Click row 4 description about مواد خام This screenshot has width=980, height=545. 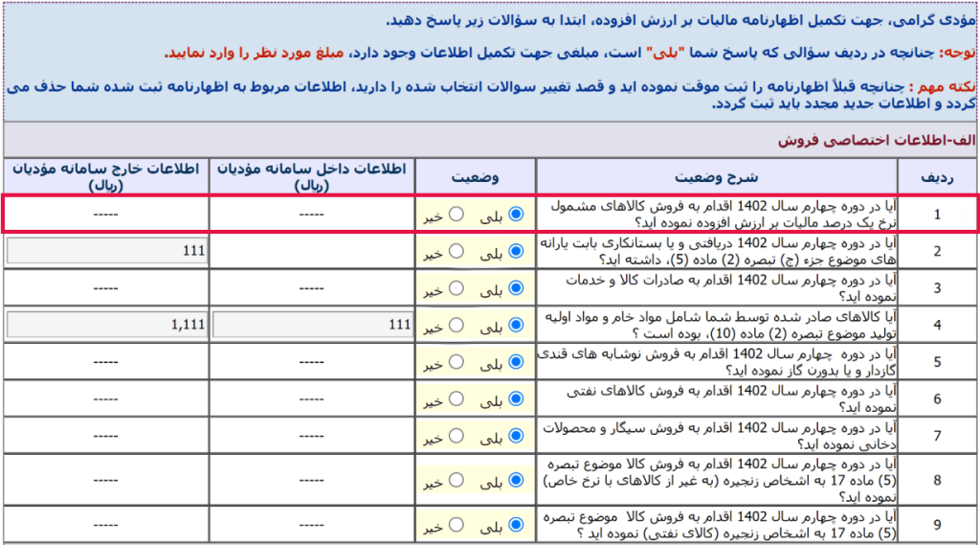coord(721,325)
